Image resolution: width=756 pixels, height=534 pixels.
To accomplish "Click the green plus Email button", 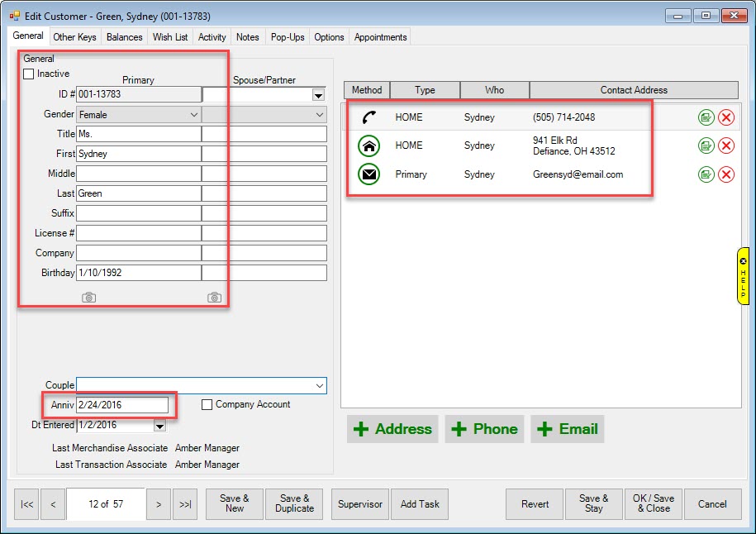I will coord(567,429).
